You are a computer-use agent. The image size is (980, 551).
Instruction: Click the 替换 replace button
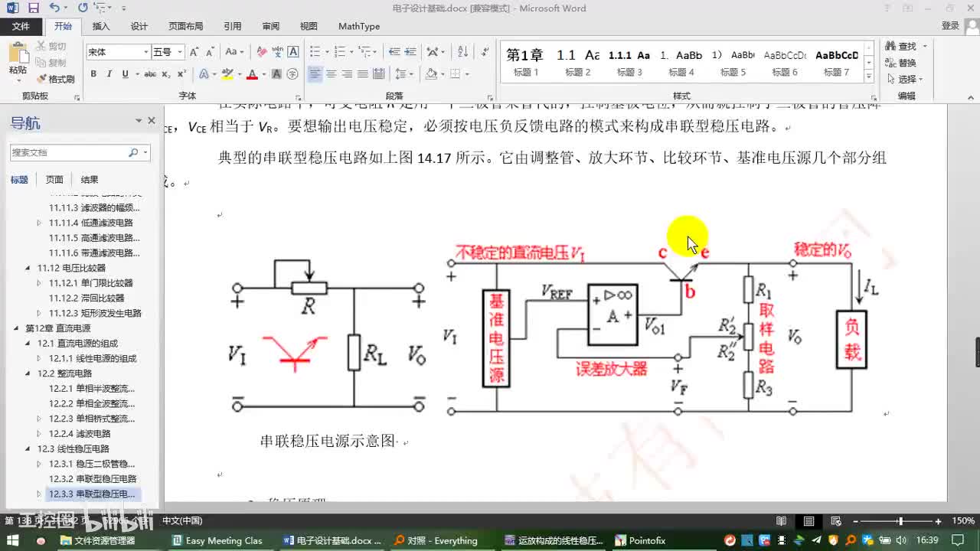click(901, 63)
